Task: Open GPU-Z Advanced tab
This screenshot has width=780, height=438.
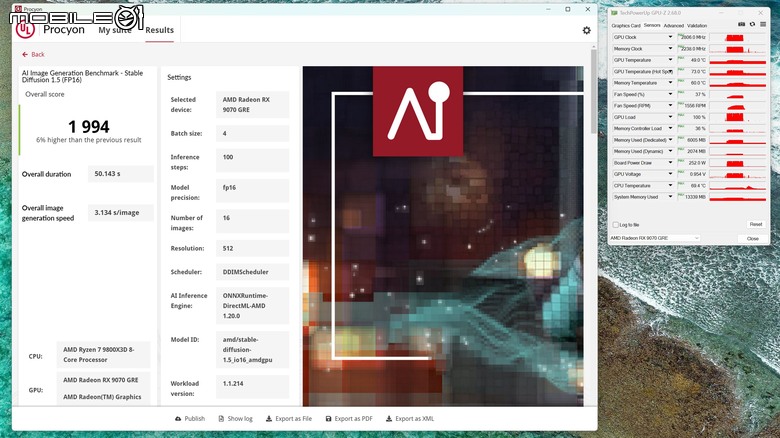Action: tap(674, 25)
